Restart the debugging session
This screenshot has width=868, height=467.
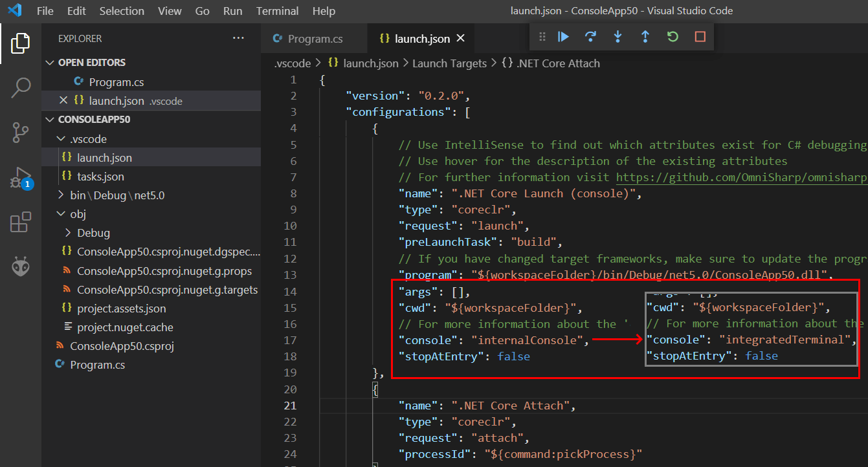(x=673, y=37)
